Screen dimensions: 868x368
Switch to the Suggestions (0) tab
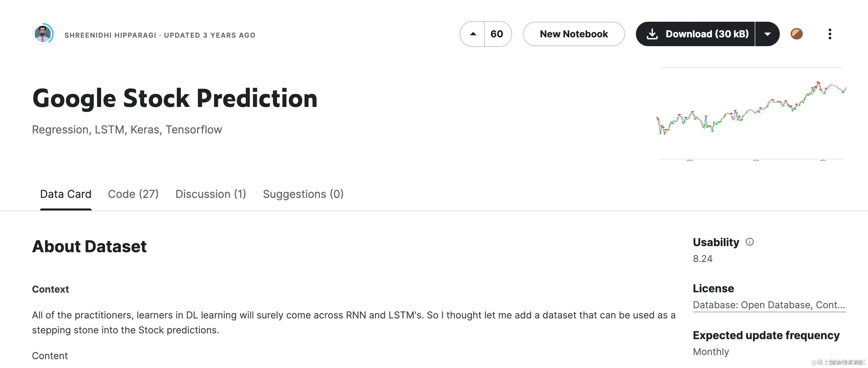303,194
